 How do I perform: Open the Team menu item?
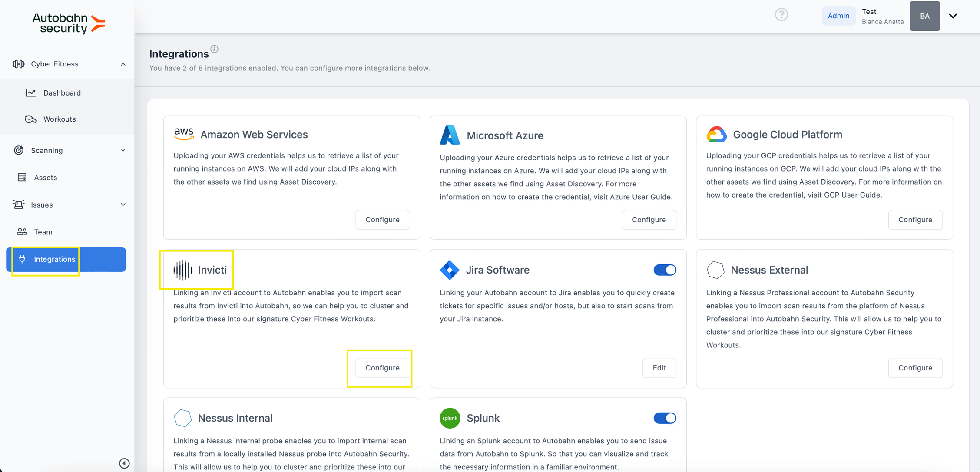(x=43, y=232)
